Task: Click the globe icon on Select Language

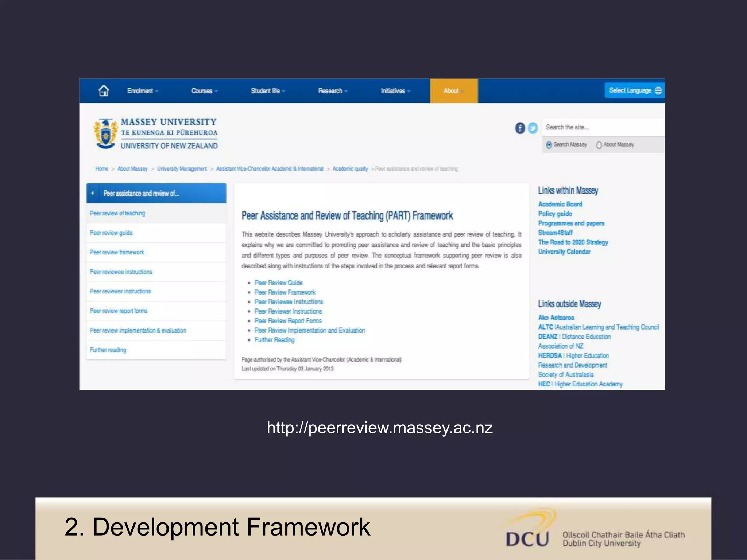Action: pyautogui.click(x=658, y=90)
